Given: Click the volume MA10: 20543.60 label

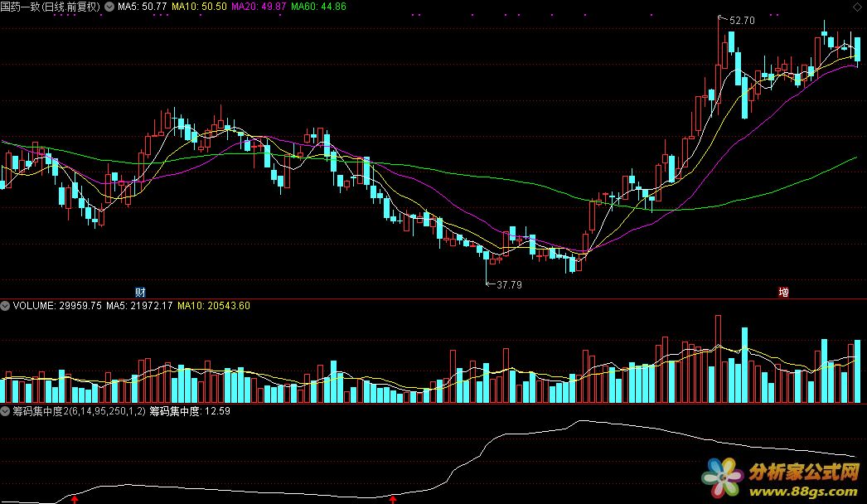Looking at the screenshot, I should (213, 305).
